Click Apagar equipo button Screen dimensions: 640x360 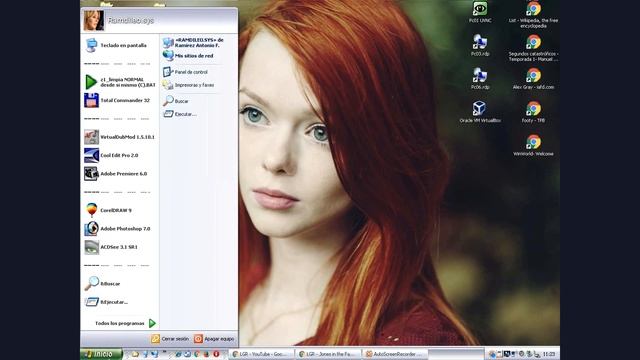[x=214, y=339]
